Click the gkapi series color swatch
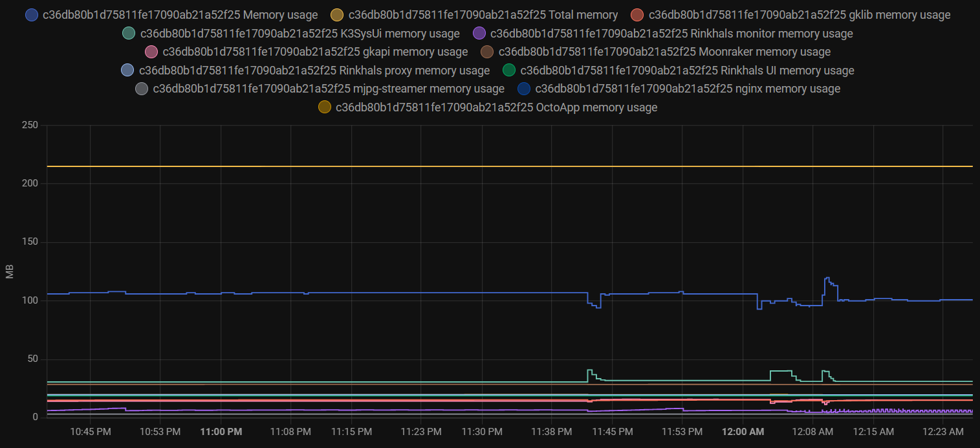This screenshot has height=448, width=980. (x=151, y=52)
